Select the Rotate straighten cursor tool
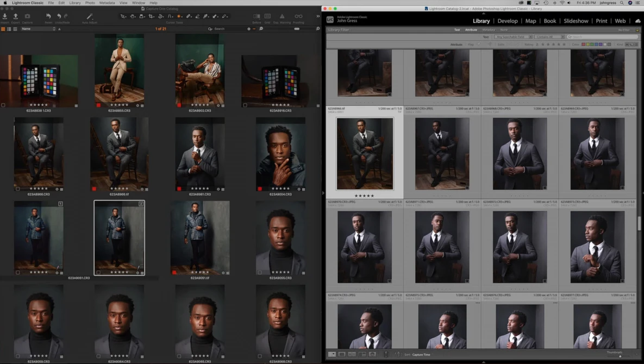The image size is (644, 364). [x=160, y=16]
